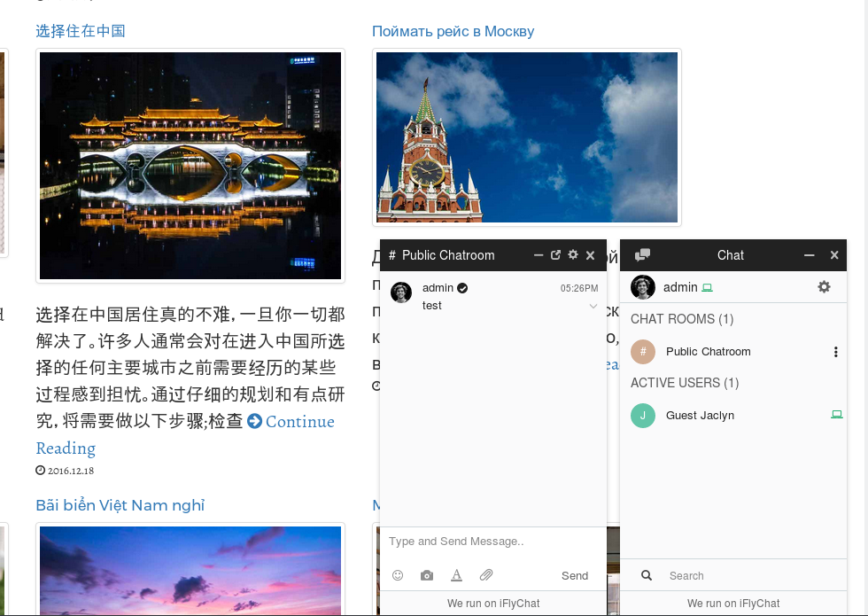The image size is (868, 616).
Task: Click the chat bubbles icon in Chat header
Action: click(642, 255)
